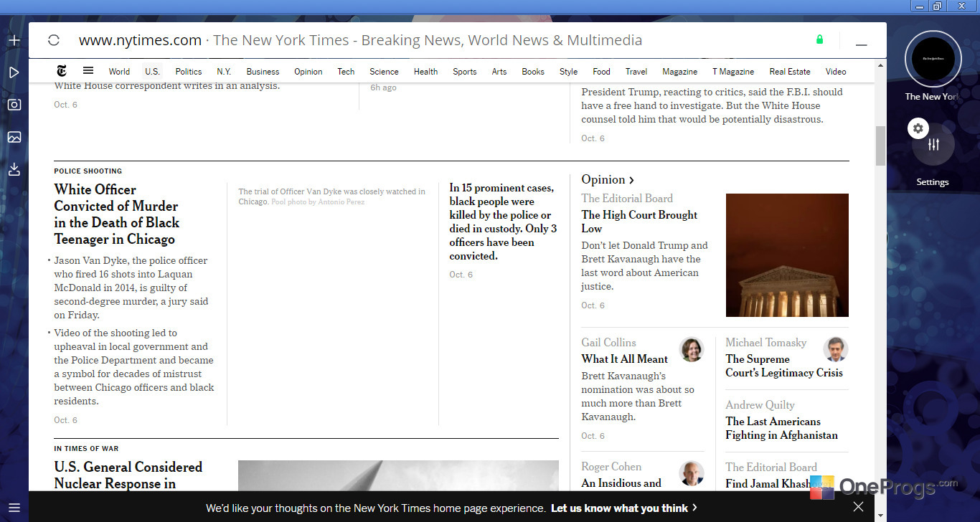
Task: Open the Real Estate section
Action: [790, 72]
